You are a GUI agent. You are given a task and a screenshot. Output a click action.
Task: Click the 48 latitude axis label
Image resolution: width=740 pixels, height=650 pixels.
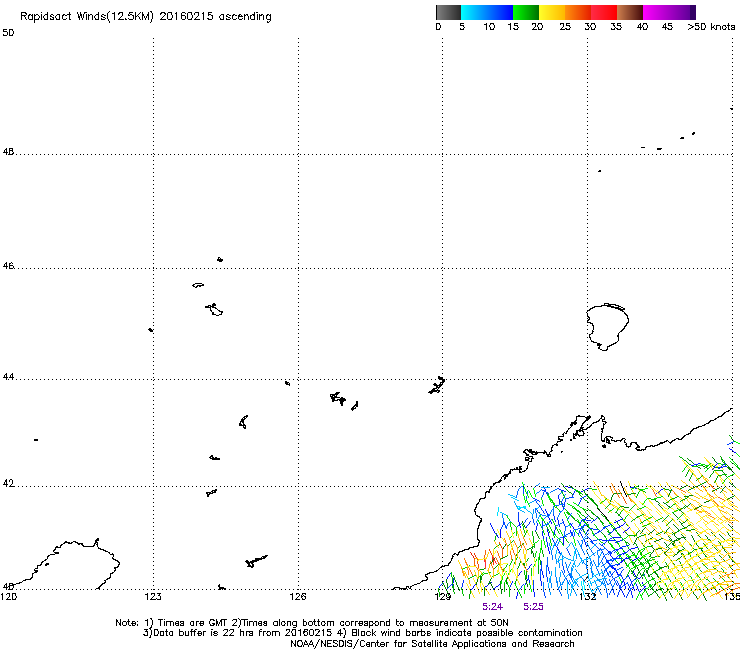coord(8,152)
